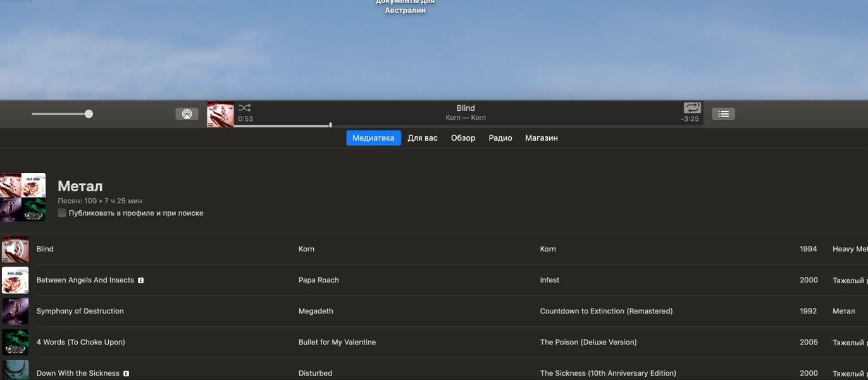This screenshot has width=868, height=380.
Task: Click album Countdown to Extinction (Remastered)
Action: pos(607,311)
